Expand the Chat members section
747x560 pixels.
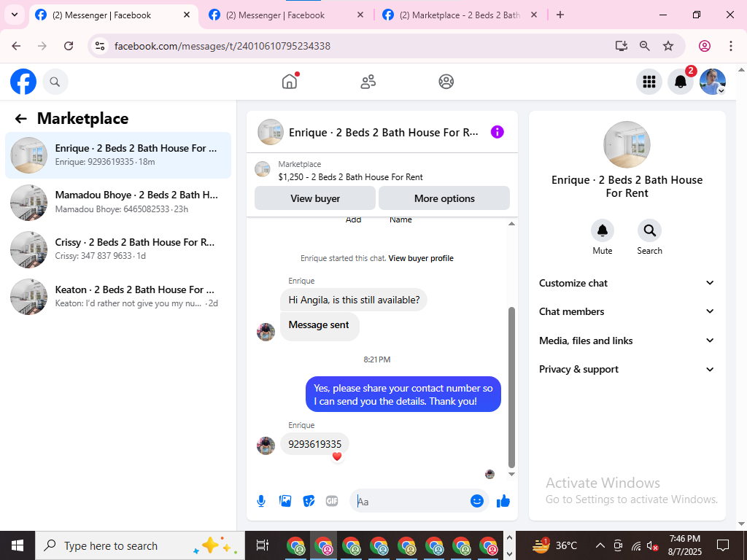pyautogui.click(x=627, y=311)
